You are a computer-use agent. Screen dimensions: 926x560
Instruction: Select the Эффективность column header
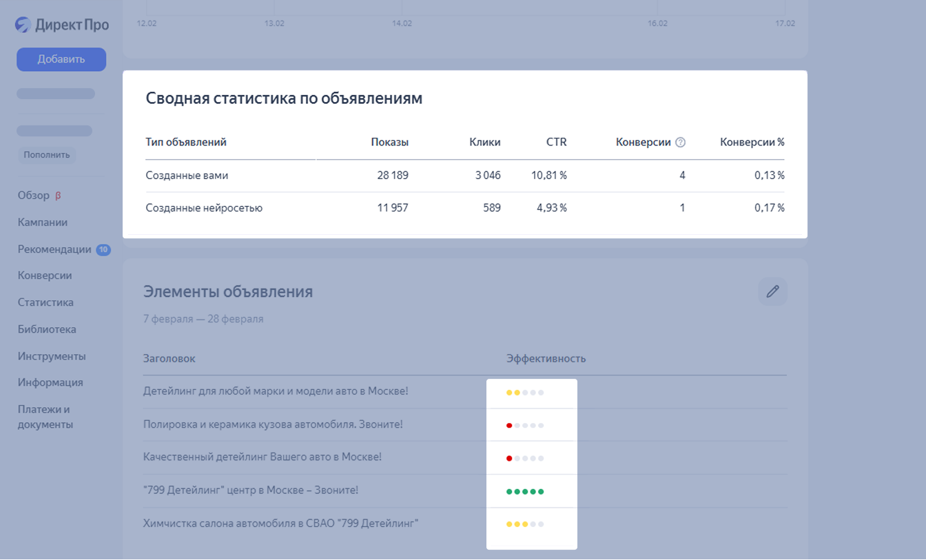546,359
